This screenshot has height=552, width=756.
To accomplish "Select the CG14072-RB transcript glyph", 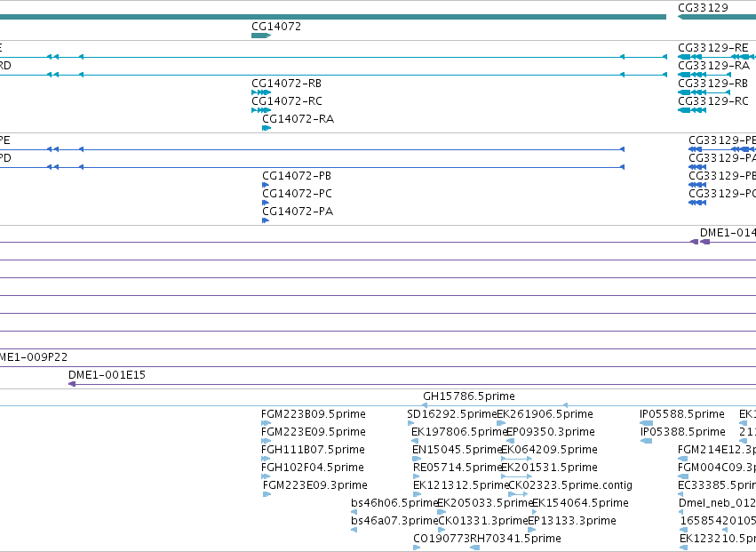I will click(261, 92).
